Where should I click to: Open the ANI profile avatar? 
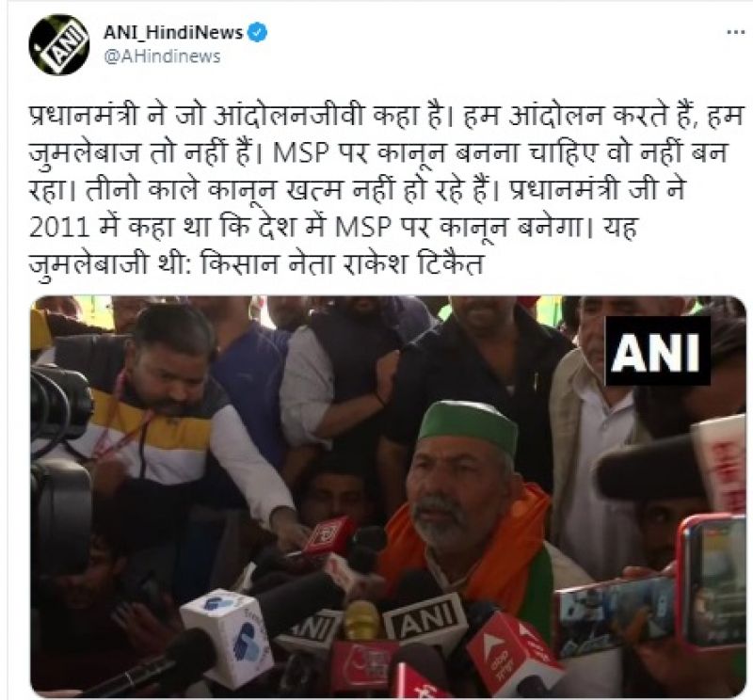coord(58,44)
